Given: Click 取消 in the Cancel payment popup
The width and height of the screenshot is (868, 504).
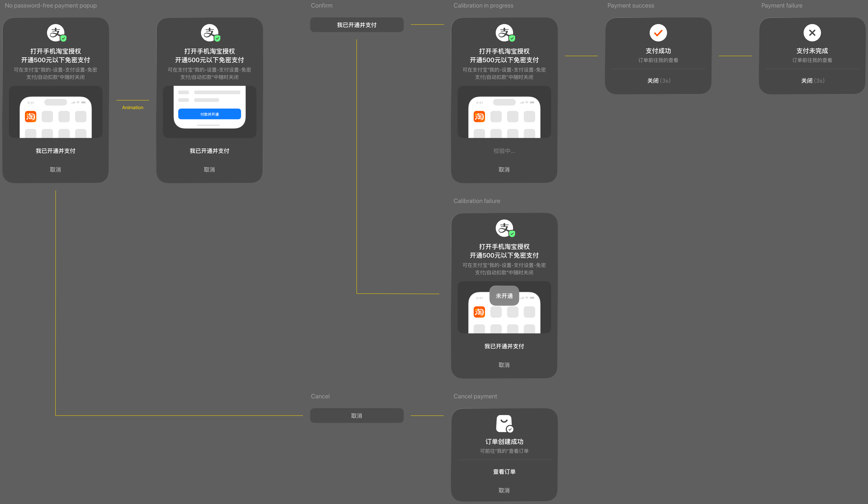Looking at the screenshot, I should (504, 490).
